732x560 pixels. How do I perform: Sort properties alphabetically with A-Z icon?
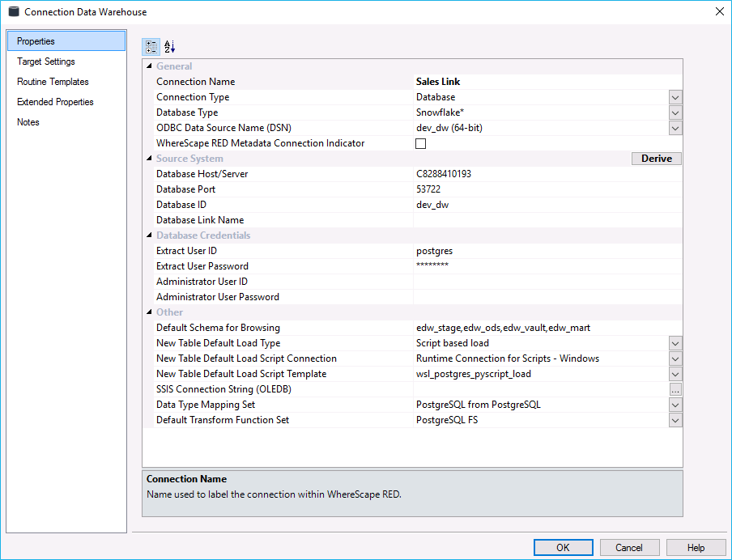pos(169,47)
